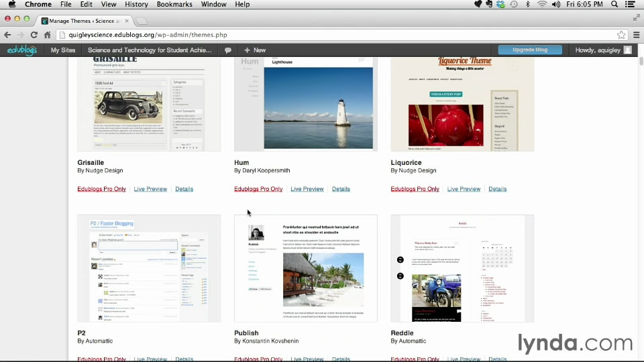Click the Hum theme title
The width and height of the screenshot is (644, 362).
[x=241, y=162]
